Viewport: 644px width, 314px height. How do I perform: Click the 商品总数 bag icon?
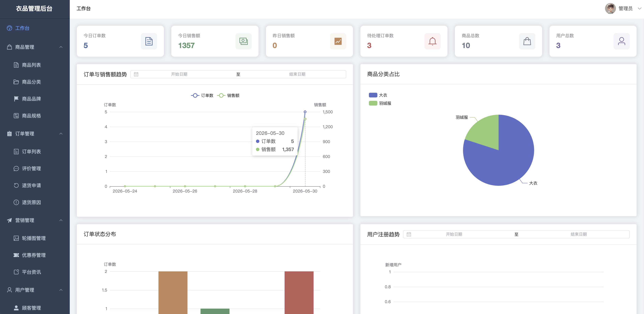click(x=527, y=41)
